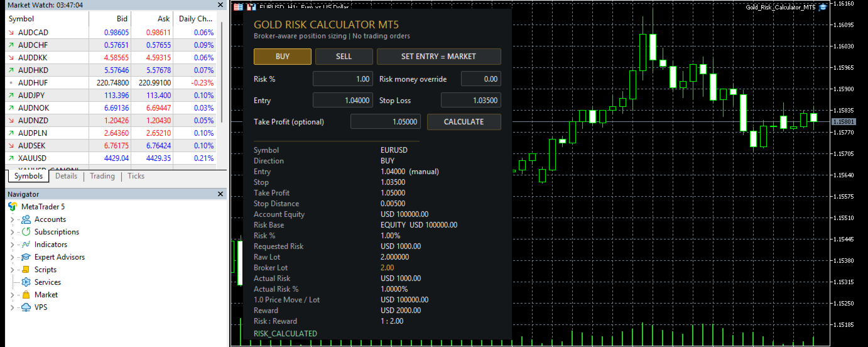Viewport: 868px width, 347px height.
Task: Expand the Accounts tree node
Action: point(12,219)
